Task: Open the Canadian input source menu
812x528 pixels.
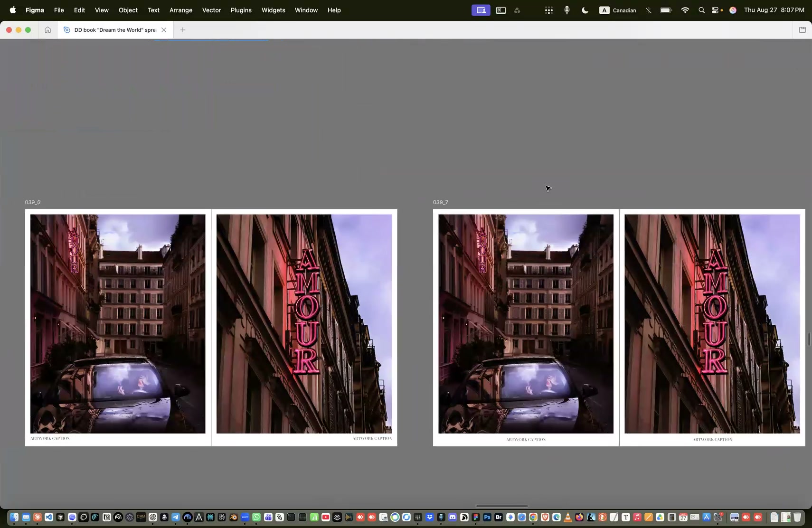Action: pos(618,10)
